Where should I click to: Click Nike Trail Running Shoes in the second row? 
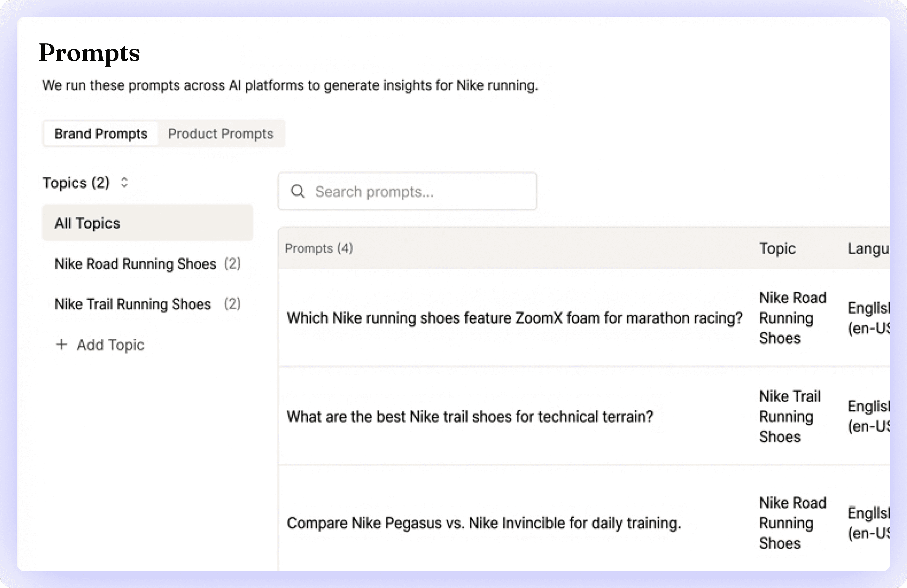pos(790,417)
